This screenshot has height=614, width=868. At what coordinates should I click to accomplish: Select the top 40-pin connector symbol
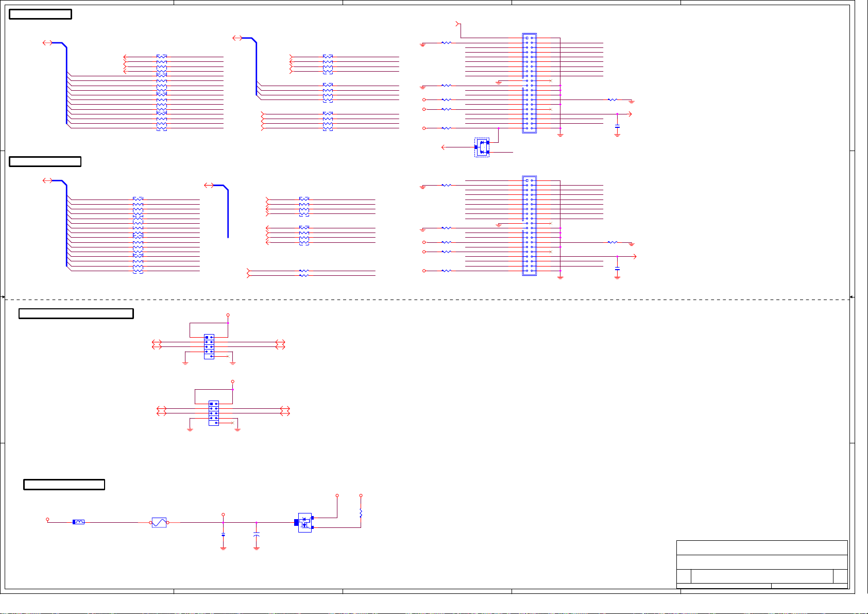[529, 84]
